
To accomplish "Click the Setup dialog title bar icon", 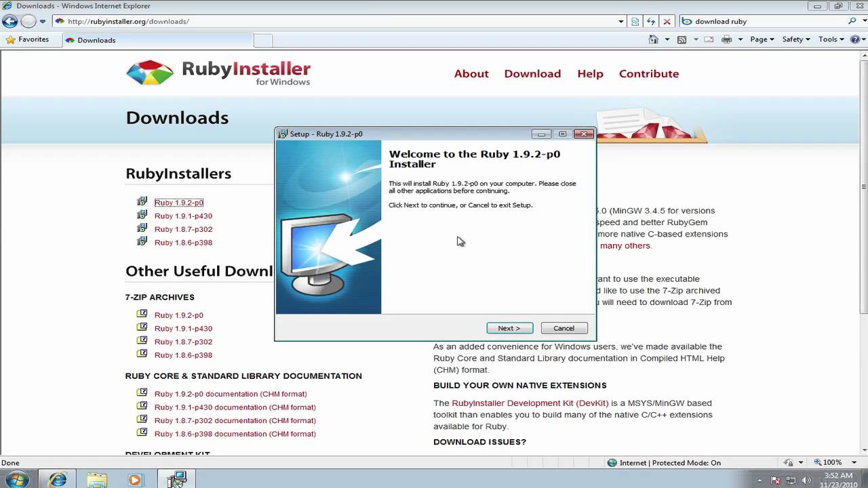I will coord(283,134).
